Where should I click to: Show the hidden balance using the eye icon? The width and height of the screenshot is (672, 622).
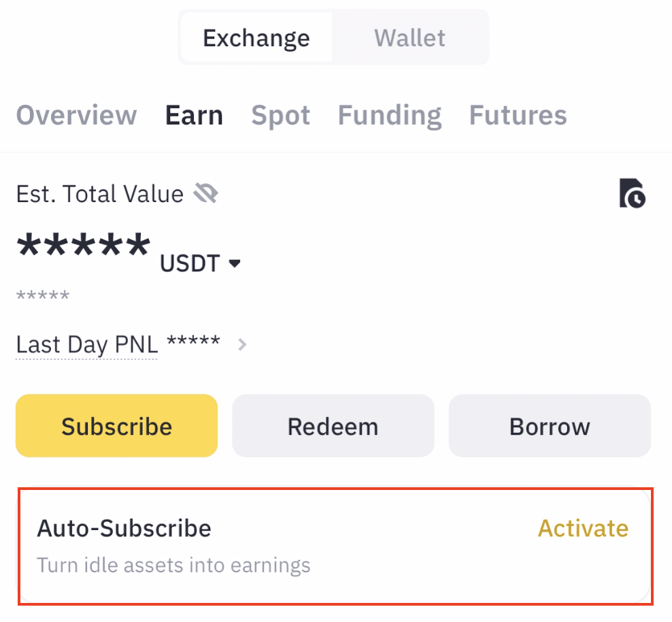205,195
